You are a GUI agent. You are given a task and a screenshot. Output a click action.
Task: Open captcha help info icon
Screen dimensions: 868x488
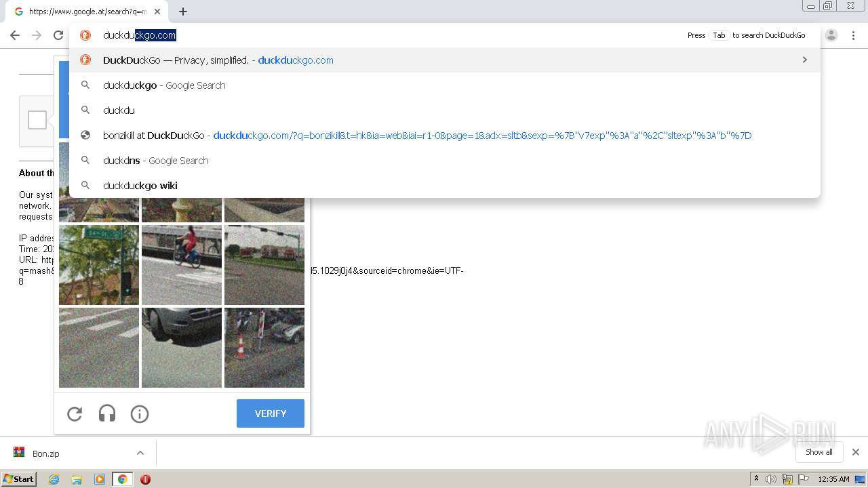tap(140, 413)
